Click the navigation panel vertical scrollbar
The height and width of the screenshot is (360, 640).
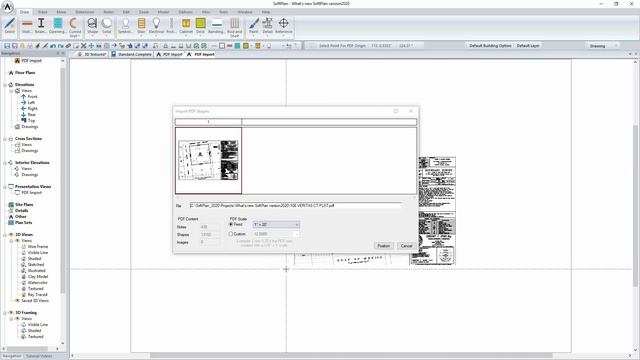pos(63,180)
